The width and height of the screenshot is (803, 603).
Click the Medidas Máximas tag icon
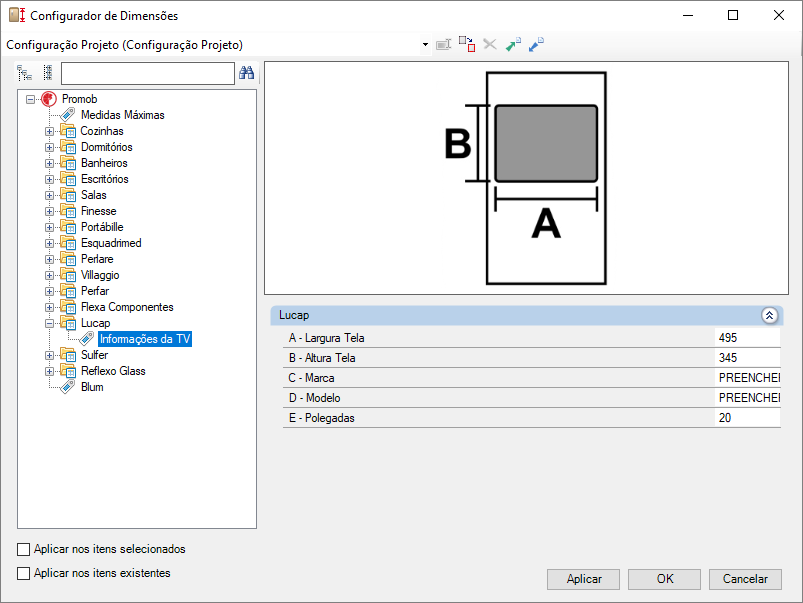[68, 115]
